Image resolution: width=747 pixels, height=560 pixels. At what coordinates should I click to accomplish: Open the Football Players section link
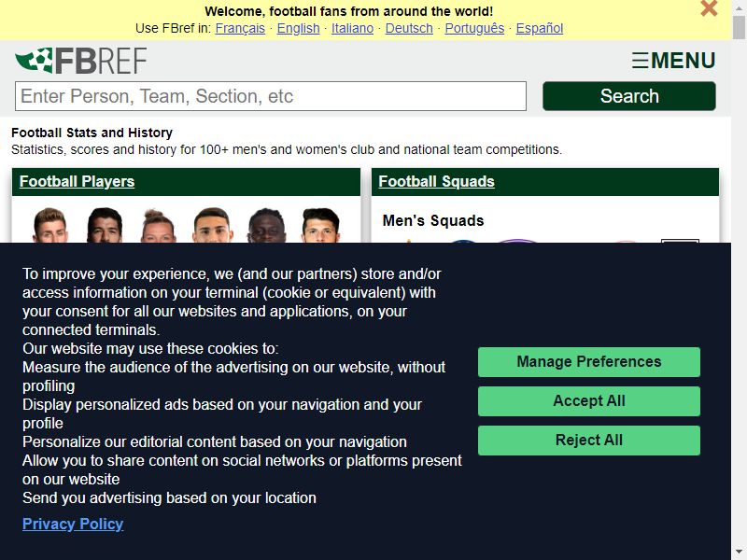point(77,181)
